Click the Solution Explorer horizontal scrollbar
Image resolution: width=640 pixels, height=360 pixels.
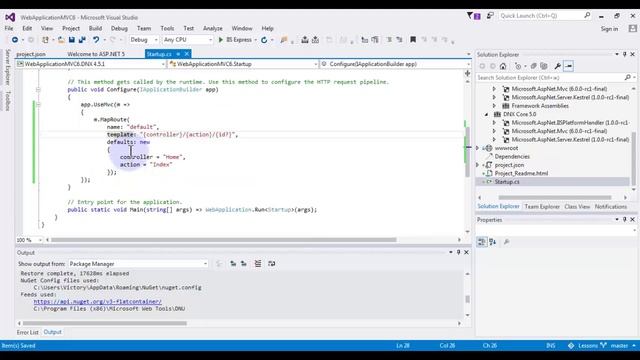tap(554, 198)
